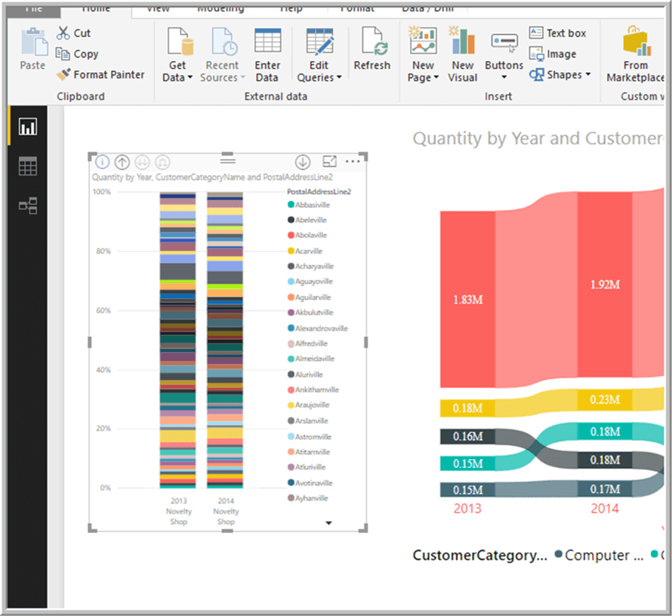The height and width of the screenshot is (616, 672).
Task: Click the Quantity by Year and Customer title
Action: coord(538,138)
